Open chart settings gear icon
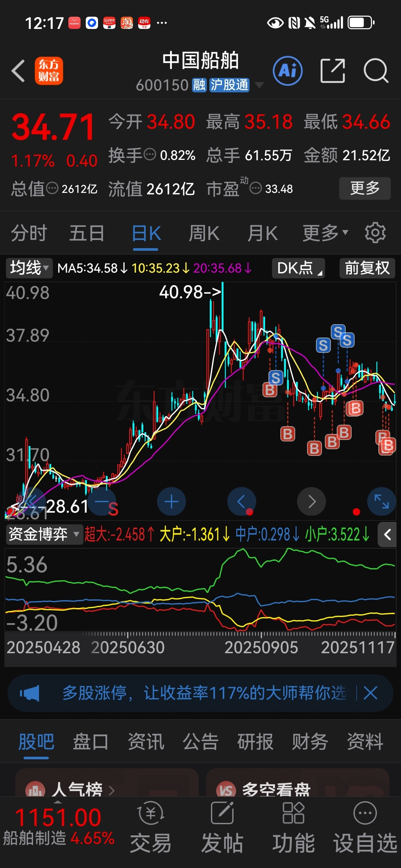The height and width of the screenshot is (868, 401). click(375, 233)
